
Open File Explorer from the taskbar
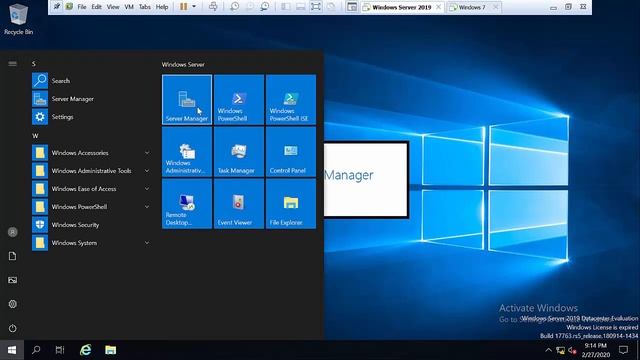pyautogui.click(x=111, y=350)
